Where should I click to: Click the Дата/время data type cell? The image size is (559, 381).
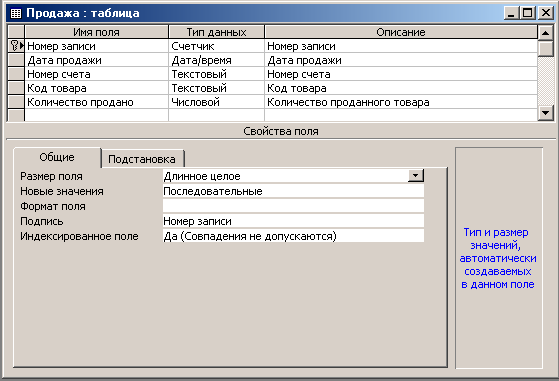tap(216, 60)
